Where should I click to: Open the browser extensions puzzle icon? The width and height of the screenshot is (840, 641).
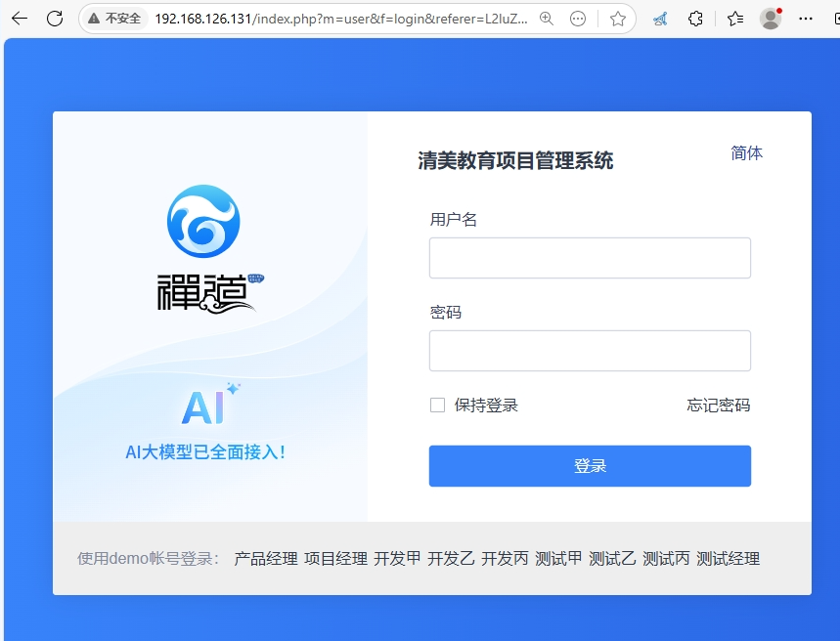[x=695, y=19]
